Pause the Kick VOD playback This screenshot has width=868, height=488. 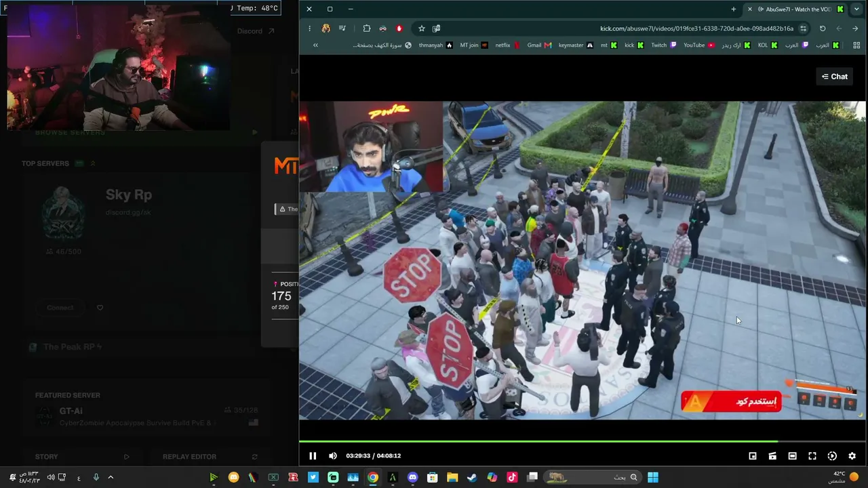coord(313,456)
